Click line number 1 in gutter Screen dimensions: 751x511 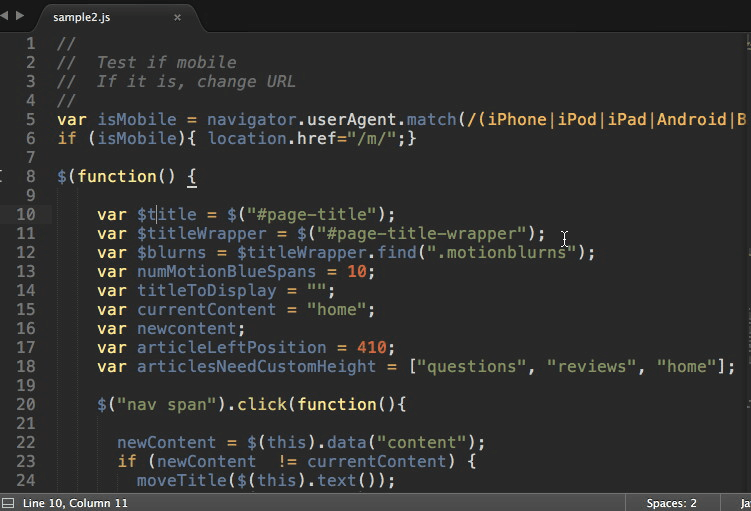pyautogui.click(x=31, y=44)
